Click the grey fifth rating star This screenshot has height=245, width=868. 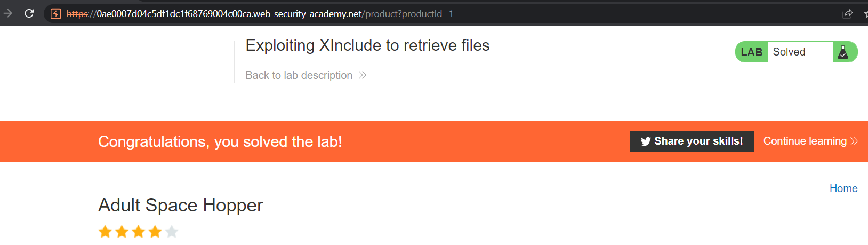point(172,232)
